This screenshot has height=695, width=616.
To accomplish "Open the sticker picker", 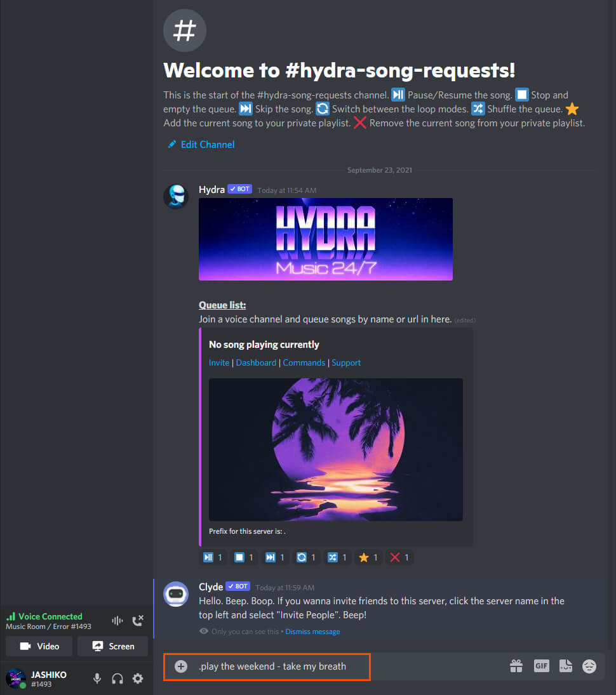I will pyautogui.click(x=565, y=666).
